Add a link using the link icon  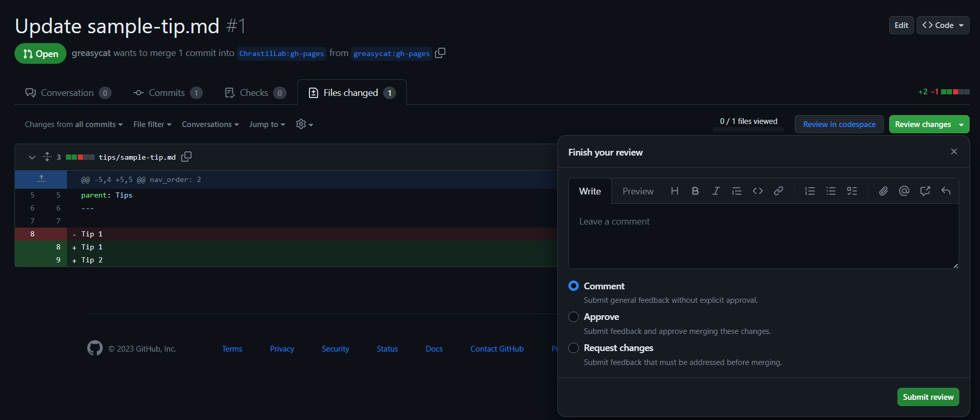(x=778, y=191)
